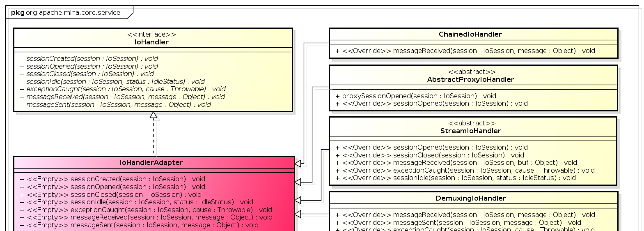Select exceptionCaught override in StreamIoHandler
The height and width of the screenshot is (231, 644).
[465, 171]
